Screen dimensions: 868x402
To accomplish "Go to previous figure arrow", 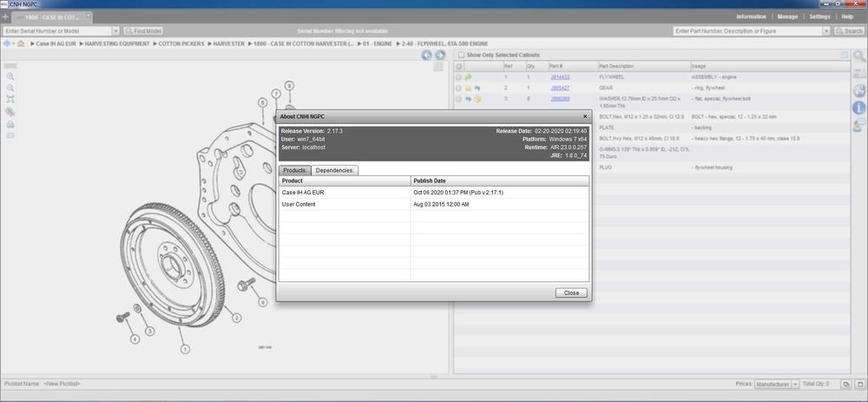I will [x=426, y=55].
